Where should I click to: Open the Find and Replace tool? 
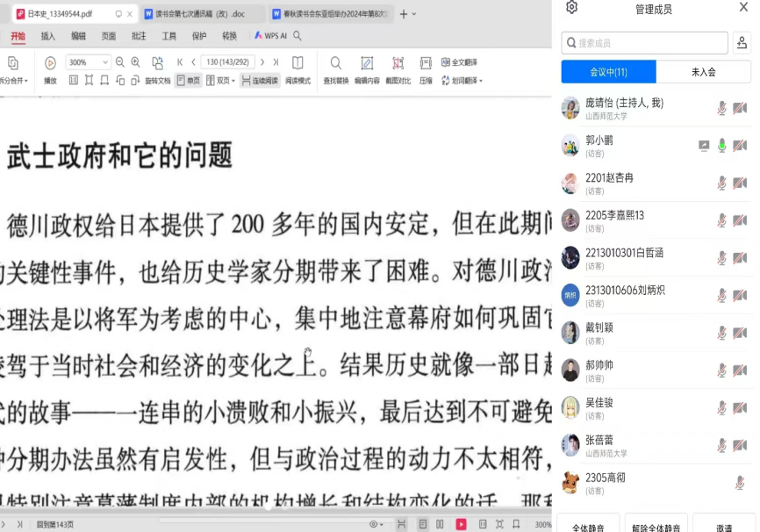point(335,63)
